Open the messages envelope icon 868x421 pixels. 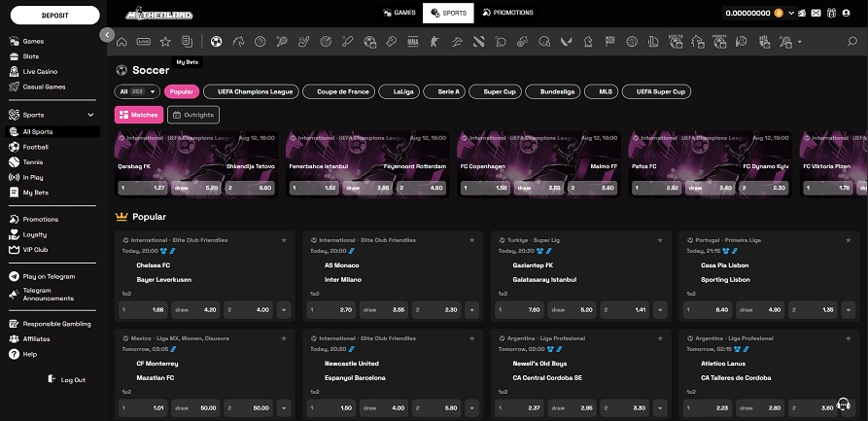click(x=816, y=14)
